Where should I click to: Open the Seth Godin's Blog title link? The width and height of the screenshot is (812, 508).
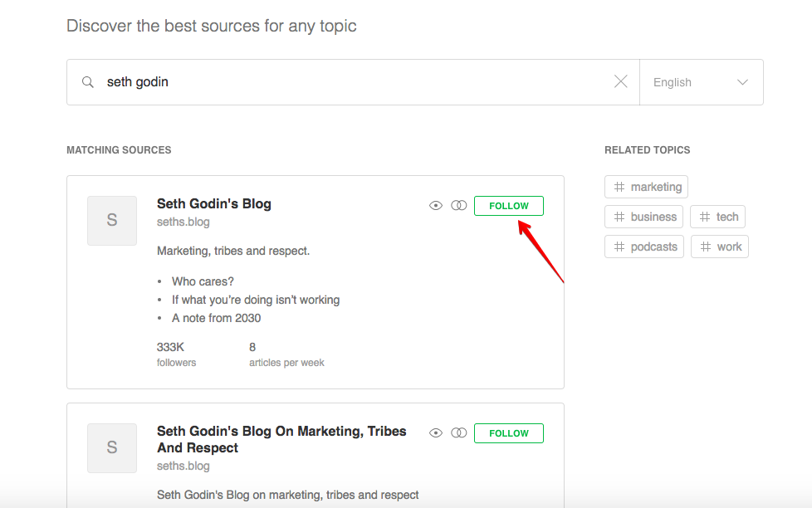(x=214, y=203)
